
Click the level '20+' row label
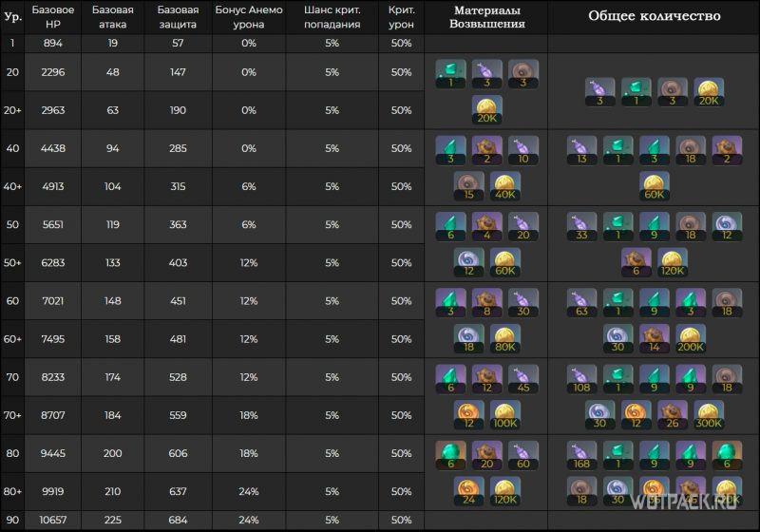coord(12,110)
